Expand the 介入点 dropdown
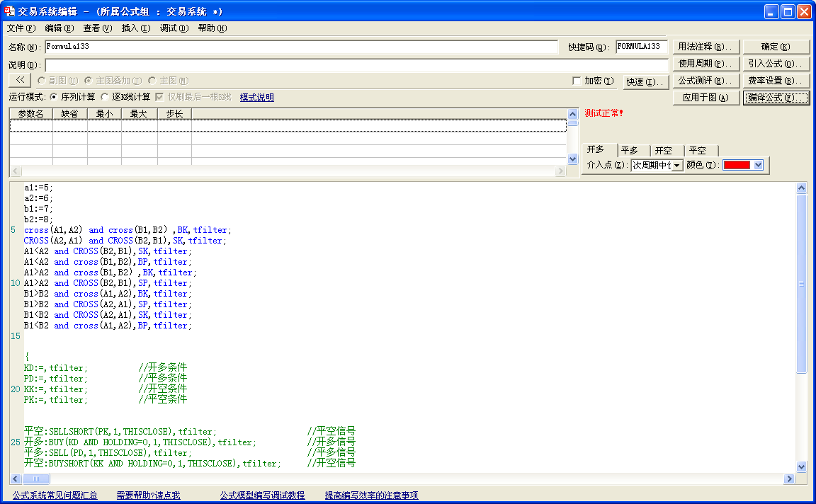The width and height of the screenshot is (816, 504). click(x=676, y=166)
